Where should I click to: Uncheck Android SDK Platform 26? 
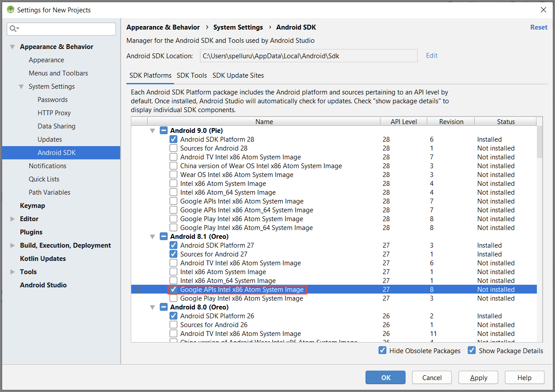[x=174, y=316]
